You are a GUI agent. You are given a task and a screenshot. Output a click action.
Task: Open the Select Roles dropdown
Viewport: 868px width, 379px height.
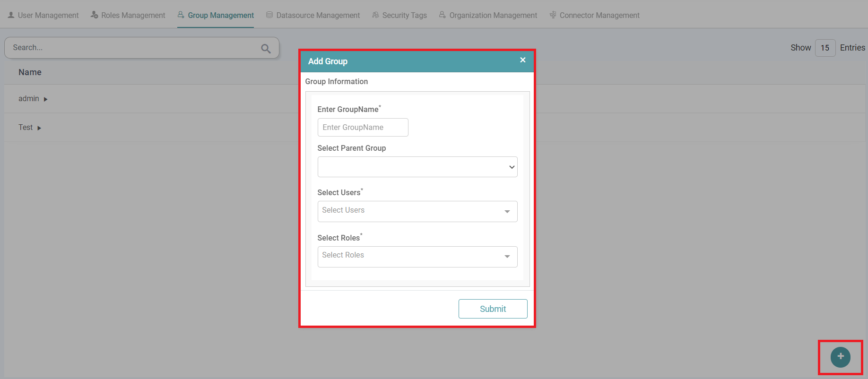417,257
